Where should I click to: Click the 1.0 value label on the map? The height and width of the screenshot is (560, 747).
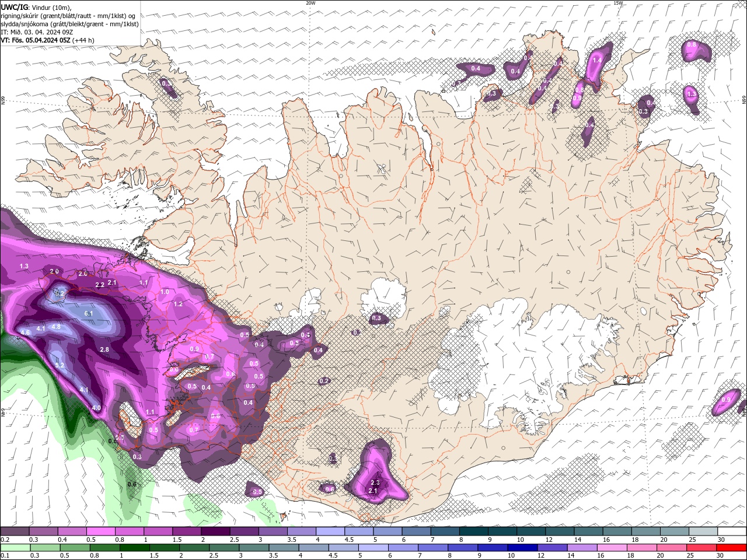(165, 292)
